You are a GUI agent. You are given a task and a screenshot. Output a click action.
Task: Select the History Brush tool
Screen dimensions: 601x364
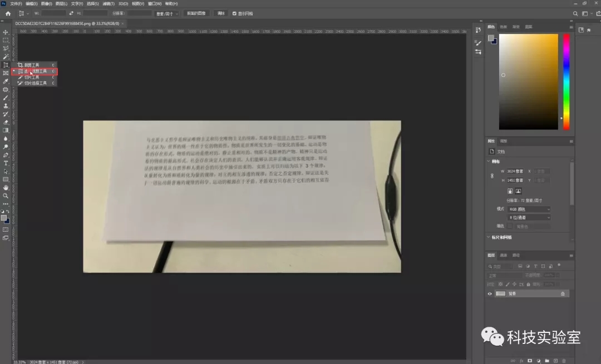6,114
